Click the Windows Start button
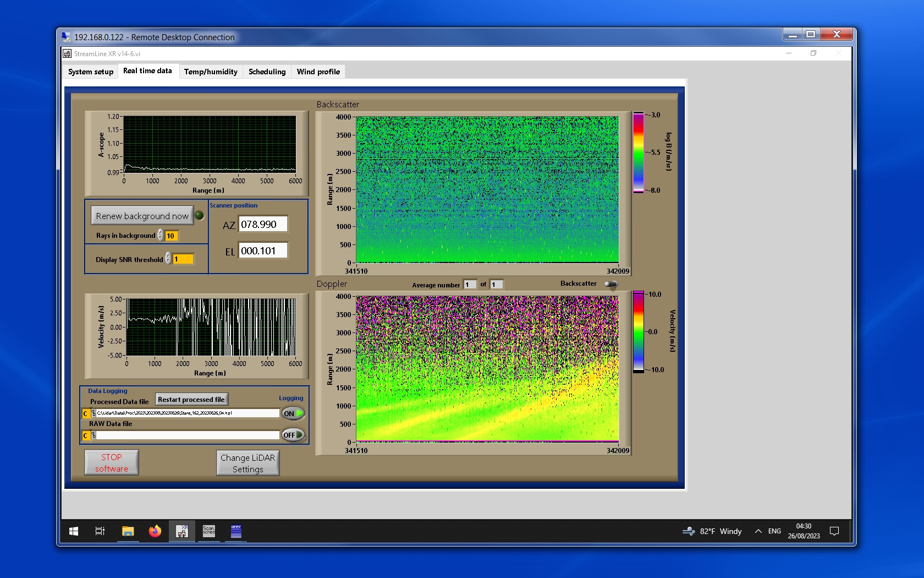Screen dimensions: 924x578 pos(74,531)
